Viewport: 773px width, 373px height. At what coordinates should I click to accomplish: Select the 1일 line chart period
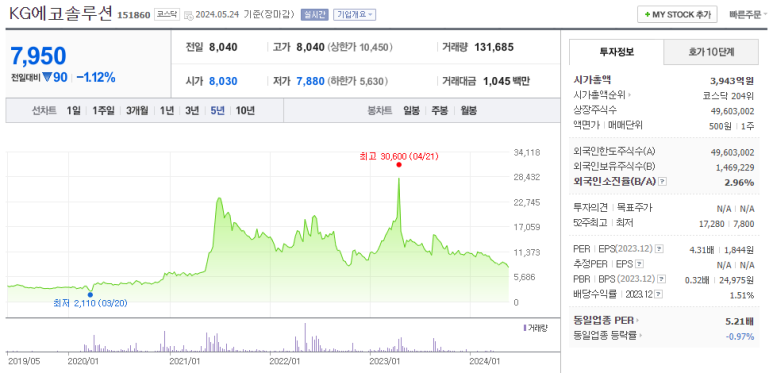pos(73,110)
